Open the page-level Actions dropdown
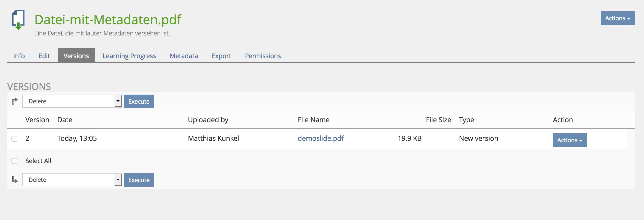 pyautogui.click(x=618, y=18)
